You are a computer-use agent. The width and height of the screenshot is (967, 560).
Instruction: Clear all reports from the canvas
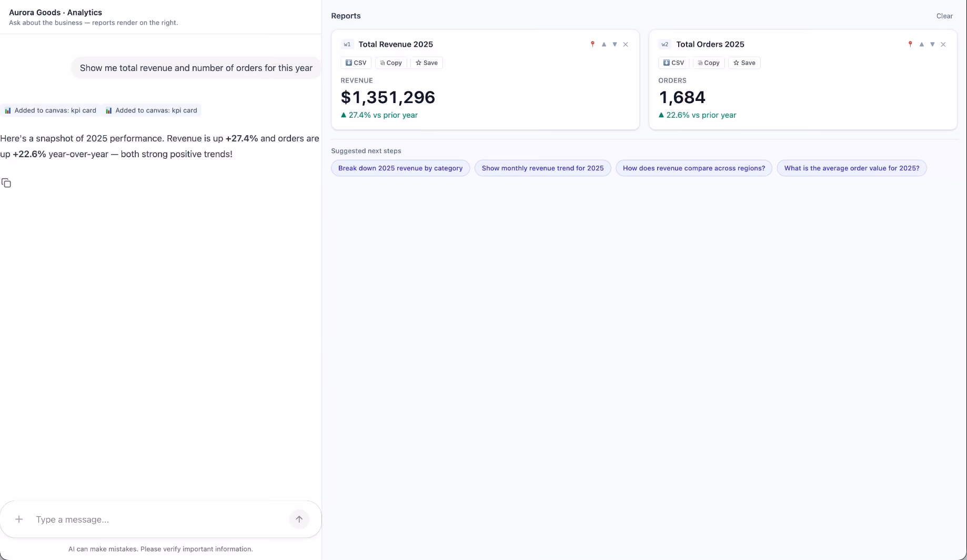click(944, 16)
